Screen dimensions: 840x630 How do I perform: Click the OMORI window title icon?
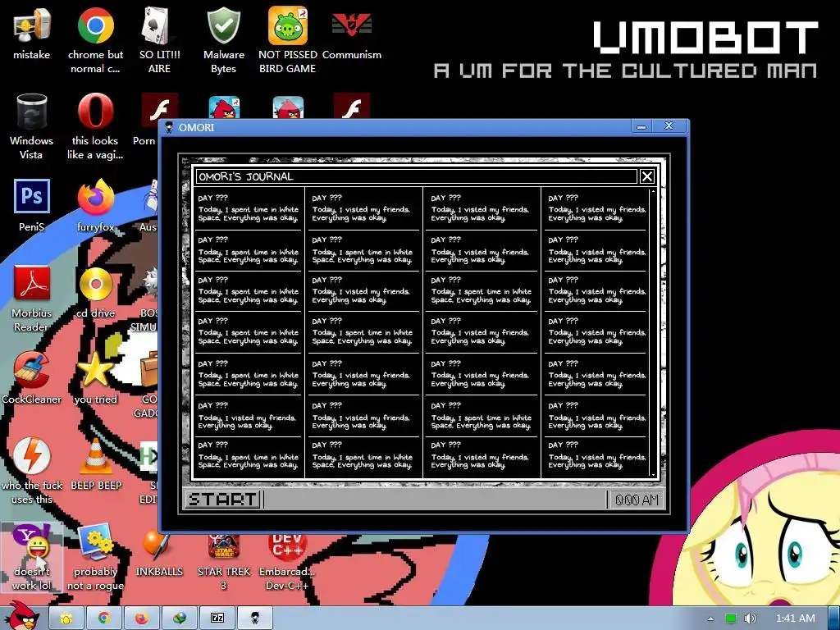169,127
